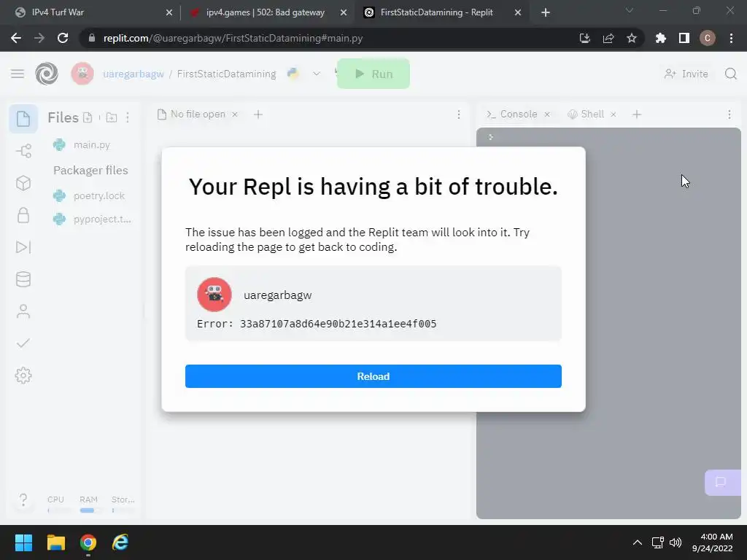
Task: Click the FirstStaticDatamining repl name
Action: [226, 74]
